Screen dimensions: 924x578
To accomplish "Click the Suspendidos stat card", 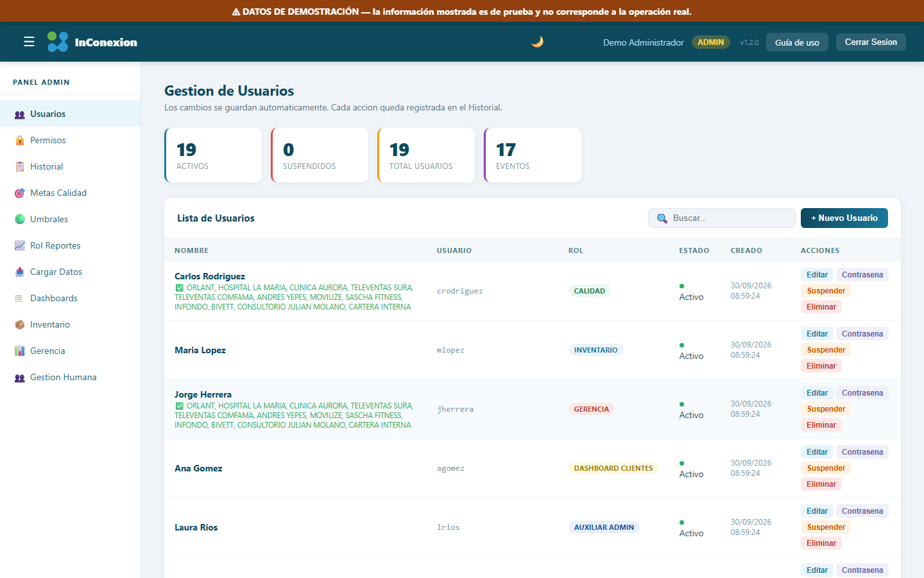I will (x=320, y=155).
